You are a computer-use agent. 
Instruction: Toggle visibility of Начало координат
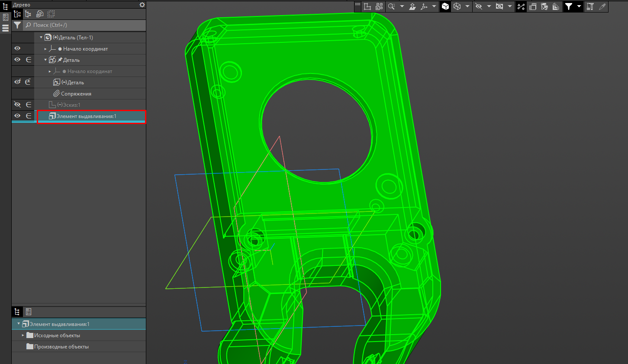click(x=17, y=48)
